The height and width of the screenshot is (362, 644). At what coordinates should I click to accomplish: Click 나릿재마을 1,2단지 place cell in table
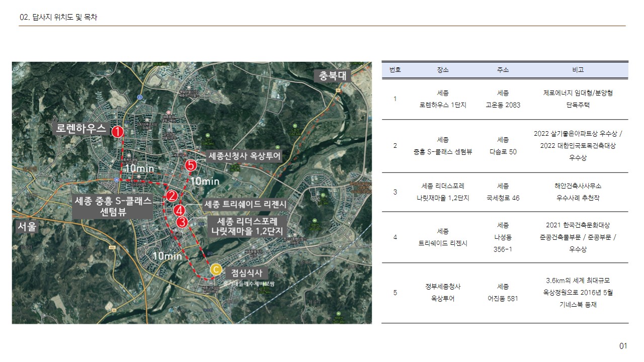pos(443,192)
